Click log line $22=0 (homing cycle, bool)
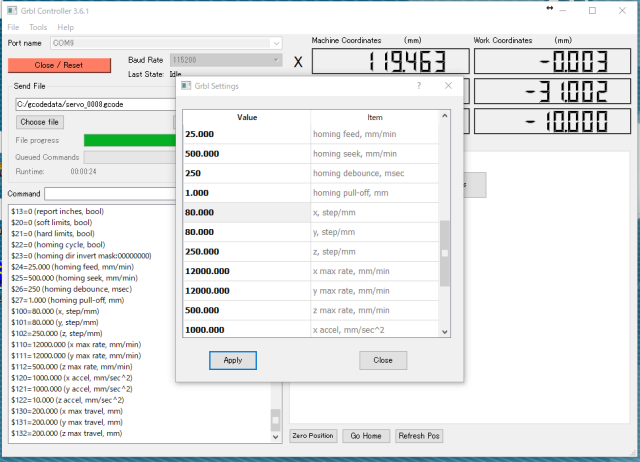 (x=58, y=245)
